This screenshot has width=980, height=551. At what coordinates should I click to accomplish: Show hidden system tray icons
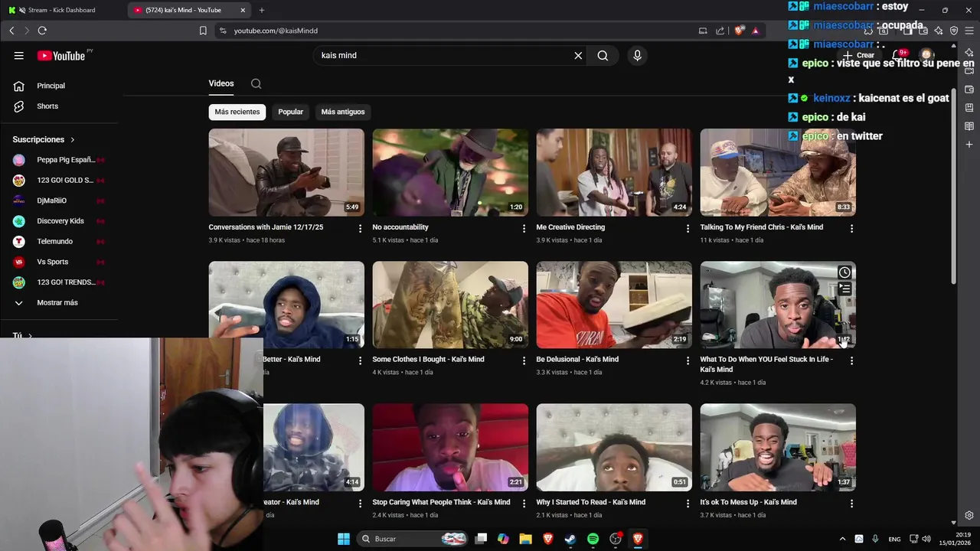tap(842, 539)
